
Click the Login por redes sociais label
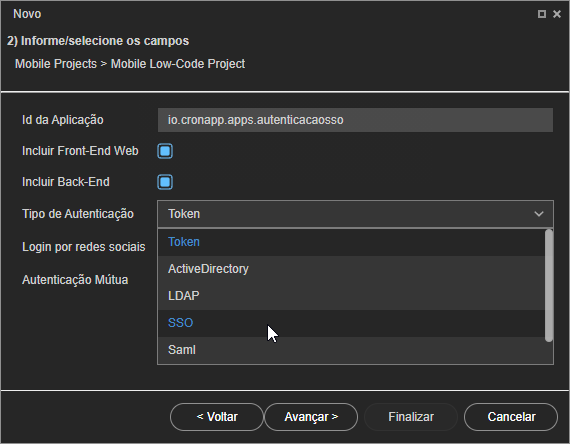[84, 247]
